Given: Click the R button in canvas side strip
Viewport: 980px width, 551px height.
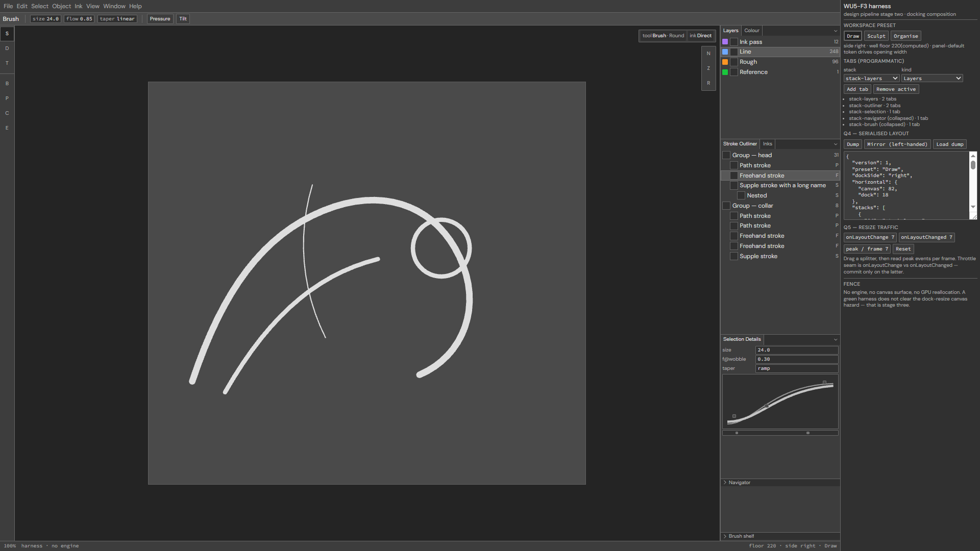Looking at the screenshot, I should coord(708,83).
